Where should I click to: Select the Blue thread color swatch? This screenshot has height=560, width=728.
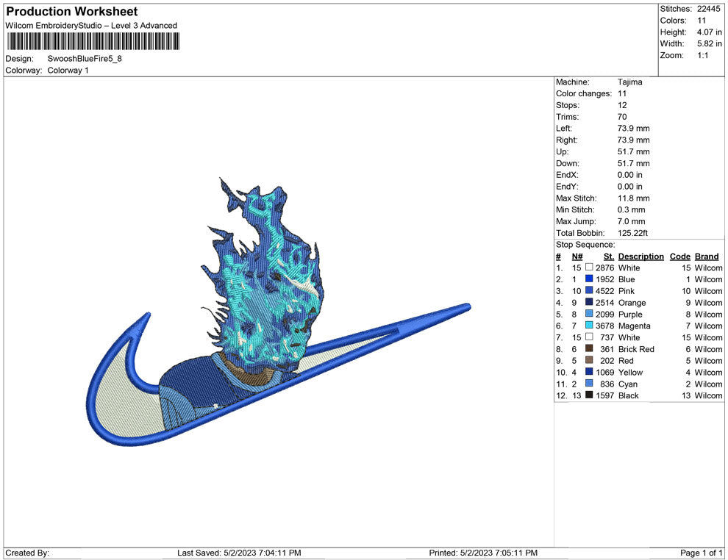click(x=589, y=280)
